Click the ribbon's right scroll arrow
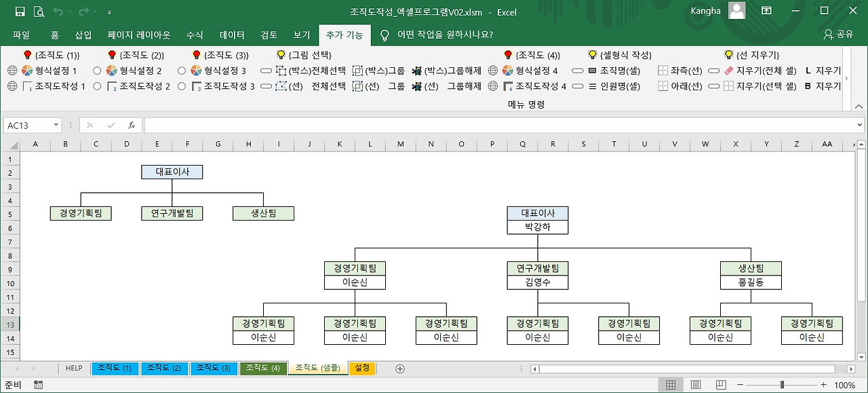868x393 pixels. [846, 79]
